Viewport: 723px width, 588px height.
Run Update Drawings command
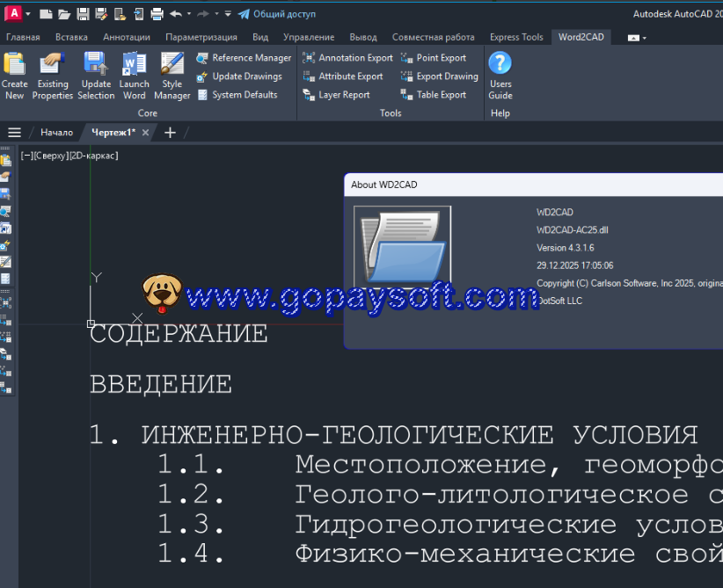(x=239, y=76)
